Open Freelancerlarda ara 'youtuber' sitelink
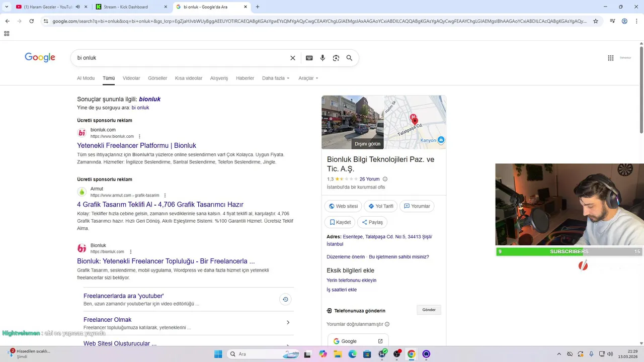The height and width of the screenshot is (362, 644). [123, 296]
